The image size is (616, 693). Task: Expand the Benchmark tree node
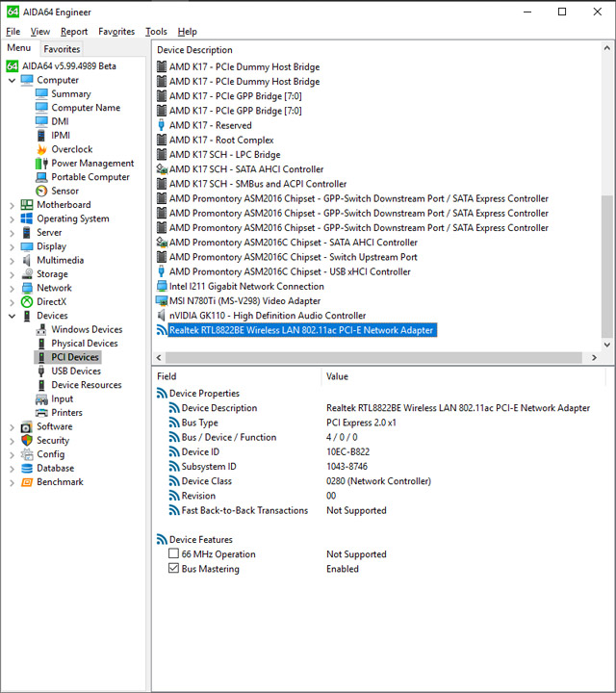(12, 482)
